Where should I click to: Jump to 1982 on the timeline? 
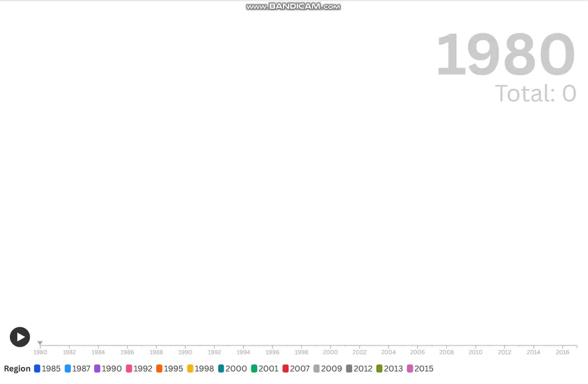click(x=69, y=352)
